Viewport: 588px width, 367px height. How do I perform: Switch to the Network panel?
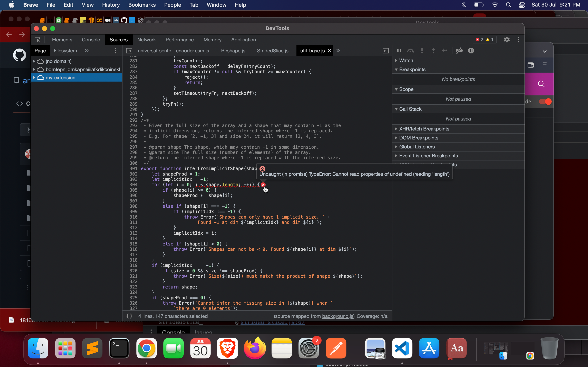click(x=147, y=40)
